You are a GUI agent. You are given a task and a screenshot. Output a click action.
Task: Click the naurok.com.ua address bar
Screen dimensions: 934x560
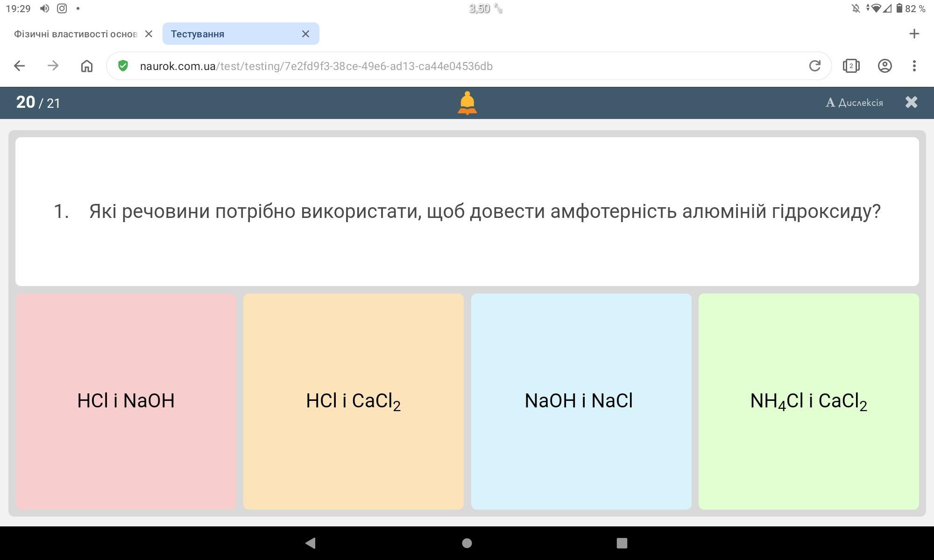click(420, 66)
